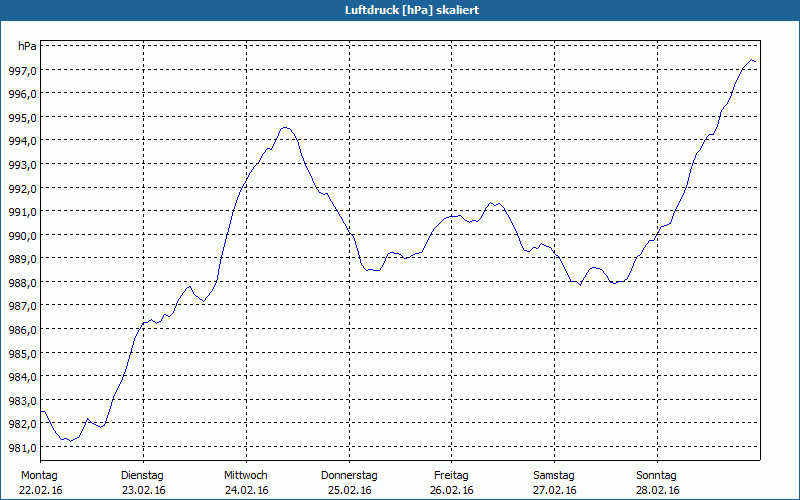The image size is (800, 500).
Task: Select the 985,0 axis value
Action: click(x=22, y=354)
